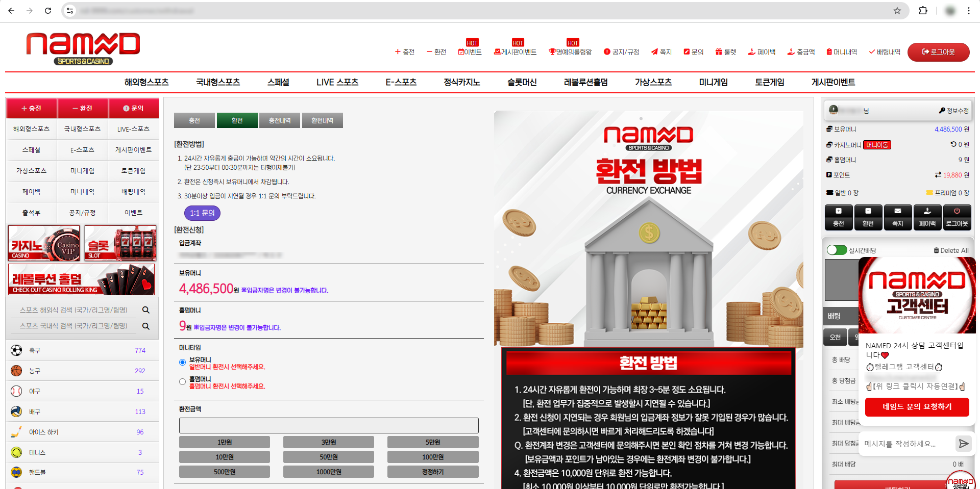Add 10만원 to the withdrawal amount
The width and height of the screenshot is (980, 489).
click(225, 457)
